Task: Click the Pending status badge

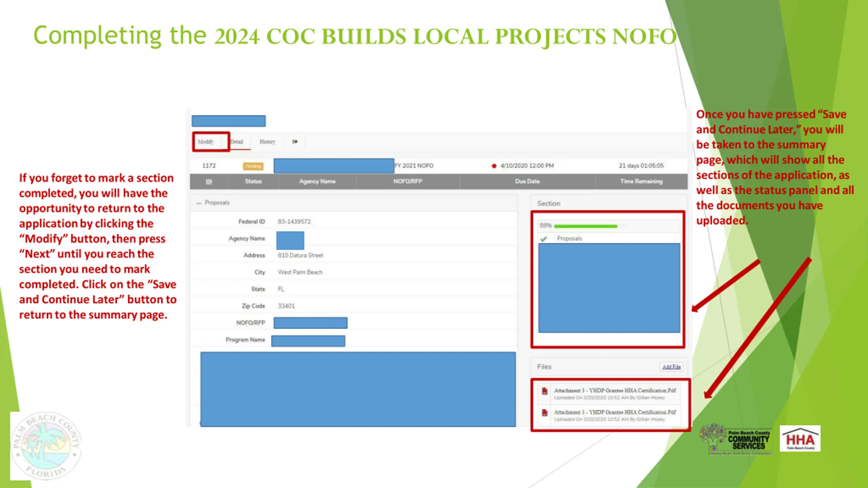Action: [x=253, y=166]
